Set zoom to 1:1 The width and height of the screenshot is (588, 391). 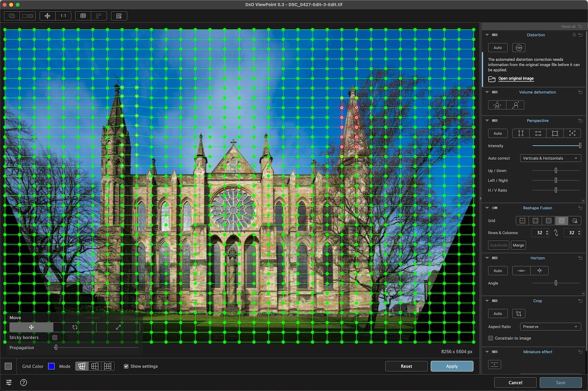[x=63, y=16]
